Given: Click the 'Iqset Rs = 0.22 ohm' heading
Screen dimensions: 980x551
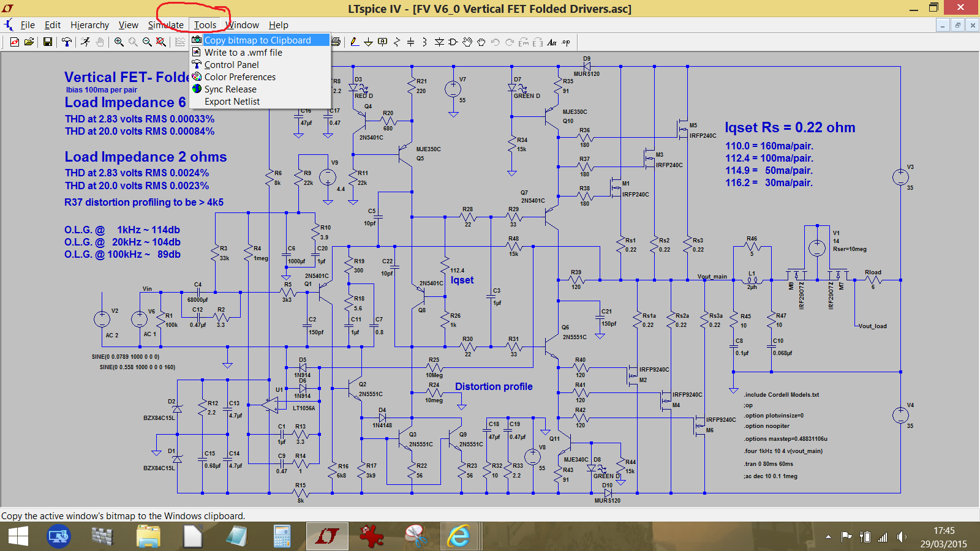Looking at the screenshot, I should [790, 127].
